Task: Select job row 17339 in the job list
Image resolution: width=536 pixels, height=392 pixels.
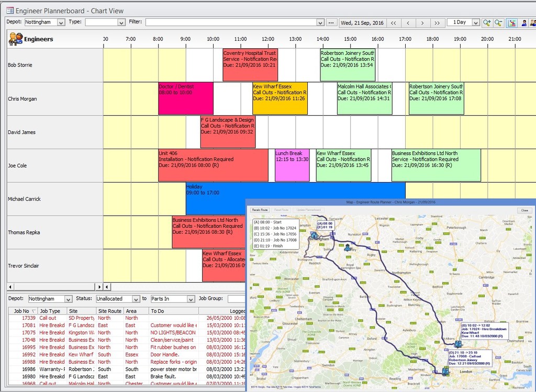Action: tap(127, 318)
